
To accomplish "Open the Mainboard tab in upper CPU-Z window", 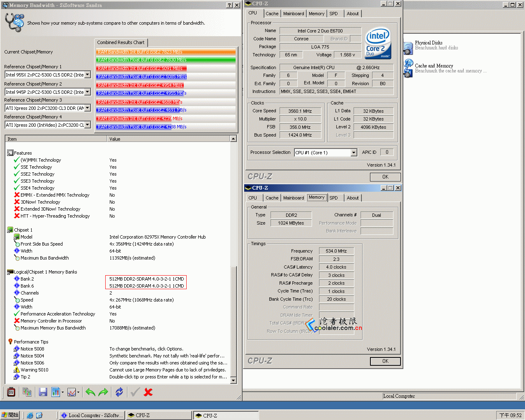I will coord(294,14).
